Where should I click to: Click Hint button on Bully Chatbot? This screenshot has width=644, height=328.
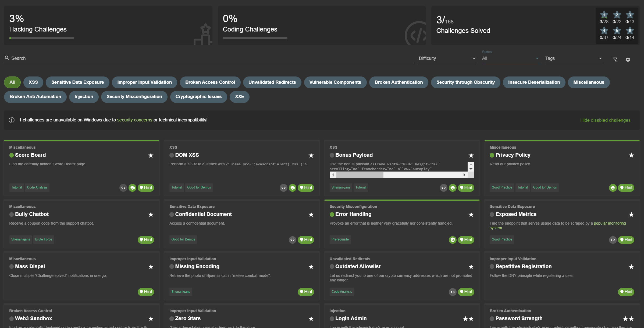(146, 240)
